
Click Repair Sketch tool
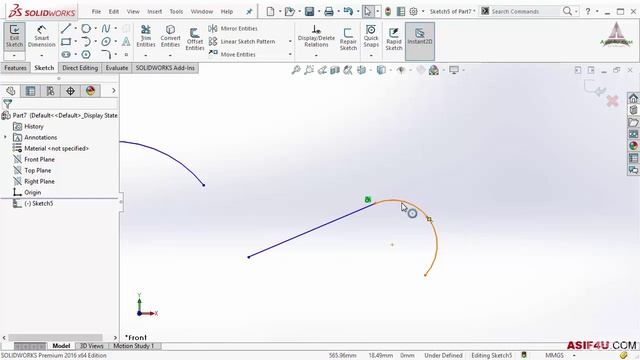click(348, 39)
